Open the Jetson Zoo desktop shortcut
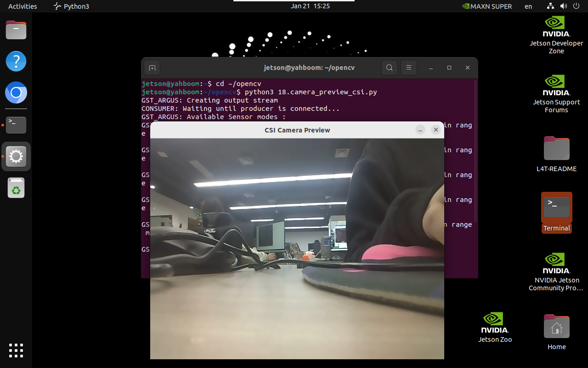588x368 pixels. click(x=495, y=327)
